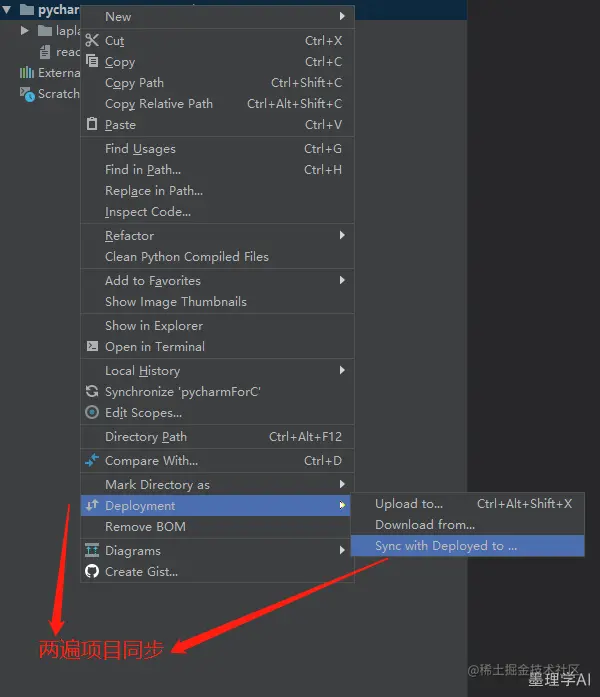Select Clean Python Compiled Files
Viewport: 600px width, 697px height.
[x=217, y=256]
